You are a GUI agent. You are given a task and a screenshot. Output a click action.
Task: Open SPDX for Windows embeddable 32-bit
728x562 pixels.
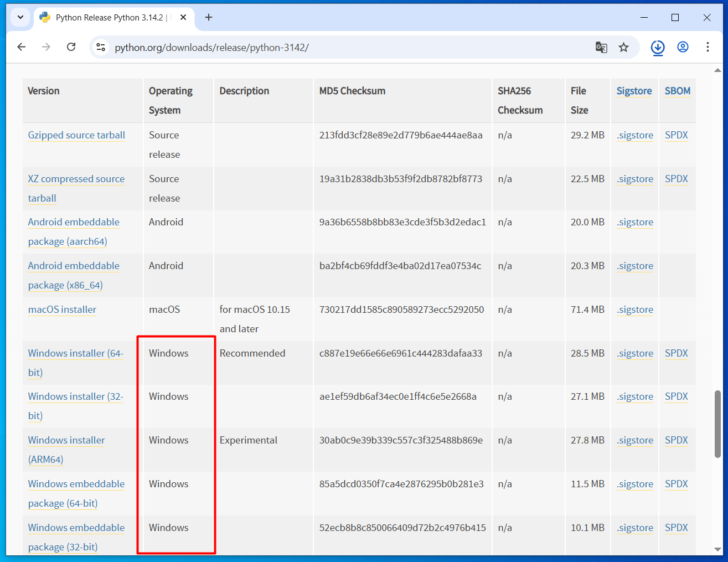click(x=677, y=528)
